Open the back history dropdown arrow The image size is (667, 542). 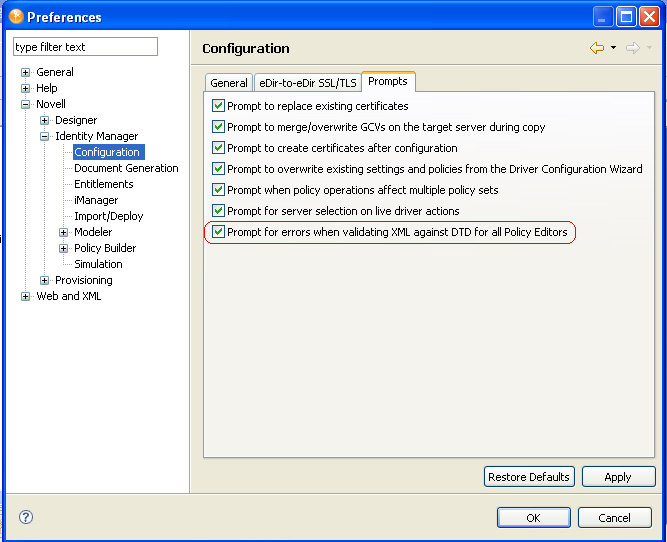pos(613,48)
